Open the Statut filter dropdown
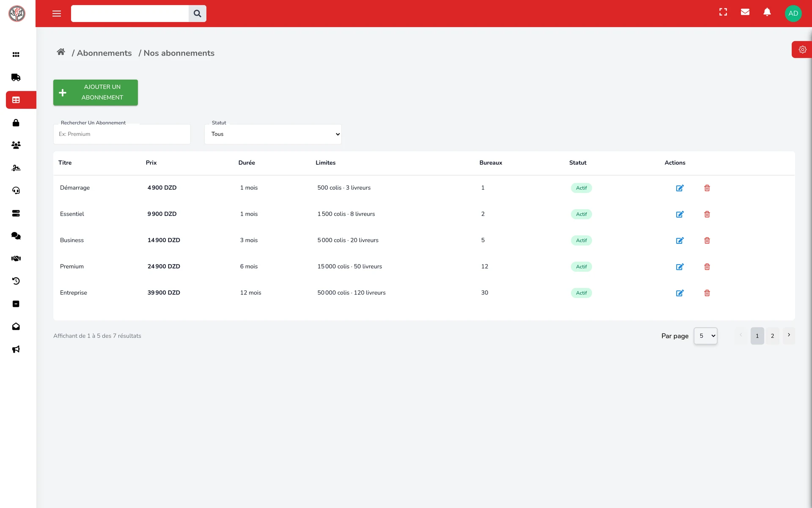The image size is (812, 508). [273, 134]
